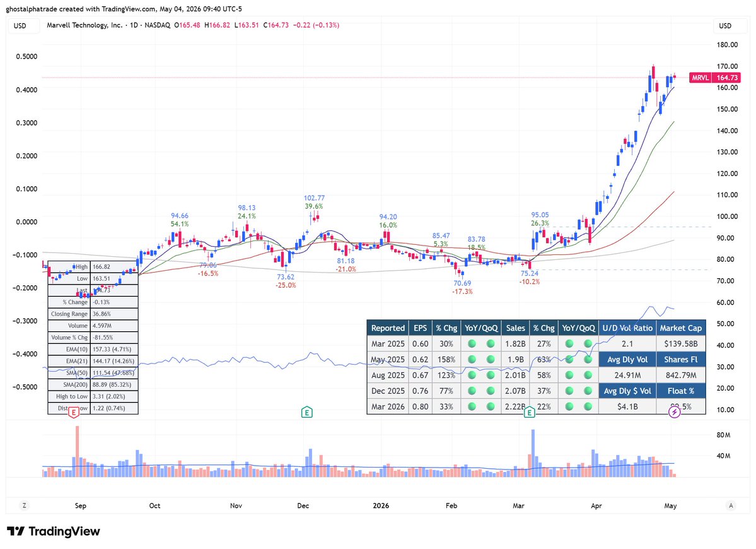Click the MRVL symbol tag on the price scale

tap(700, 78)
